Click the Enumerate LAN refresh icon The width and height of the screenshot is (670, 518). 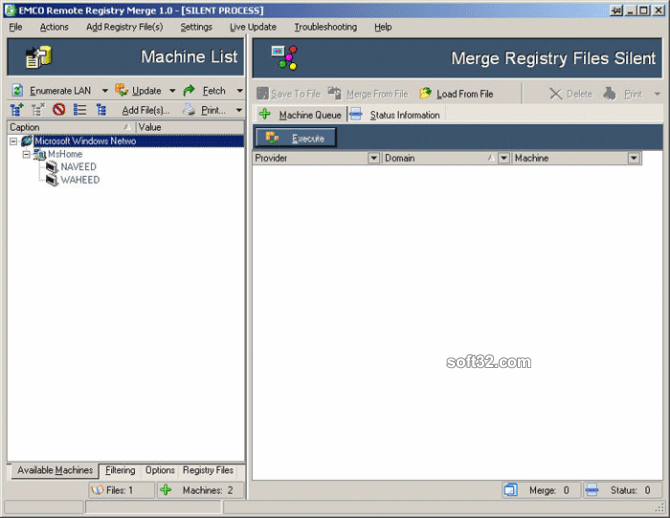coord(17,90)
